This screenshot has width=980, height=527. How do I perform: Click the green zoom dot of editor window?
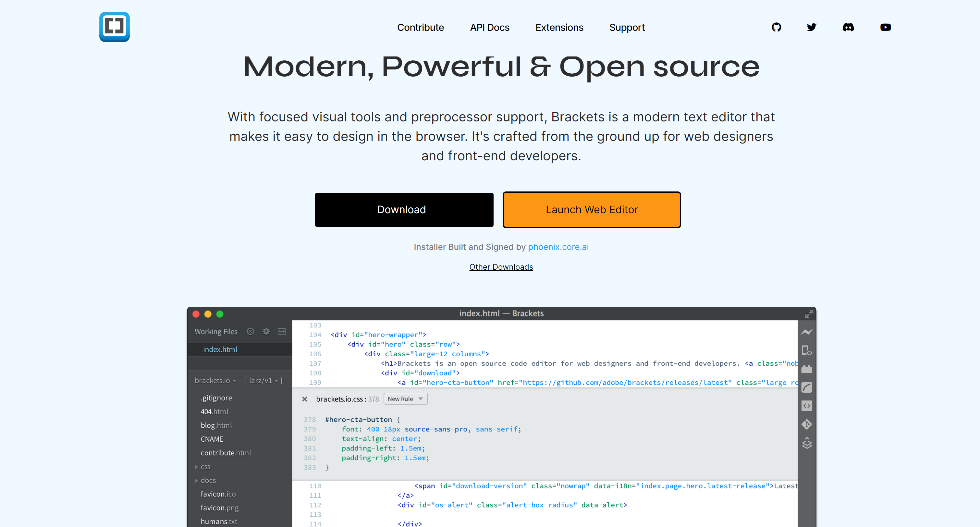pyautogui.click(x=220, y=314)
